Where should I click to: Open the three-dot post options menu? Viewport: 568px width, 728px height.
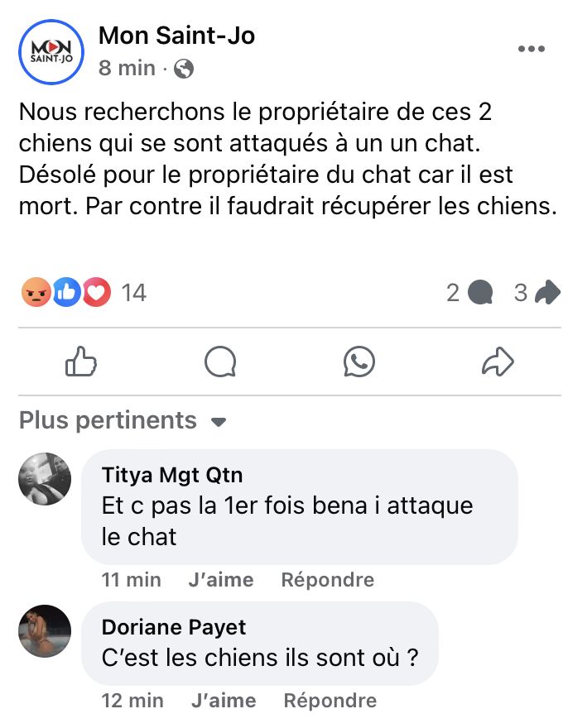[531, 49]
